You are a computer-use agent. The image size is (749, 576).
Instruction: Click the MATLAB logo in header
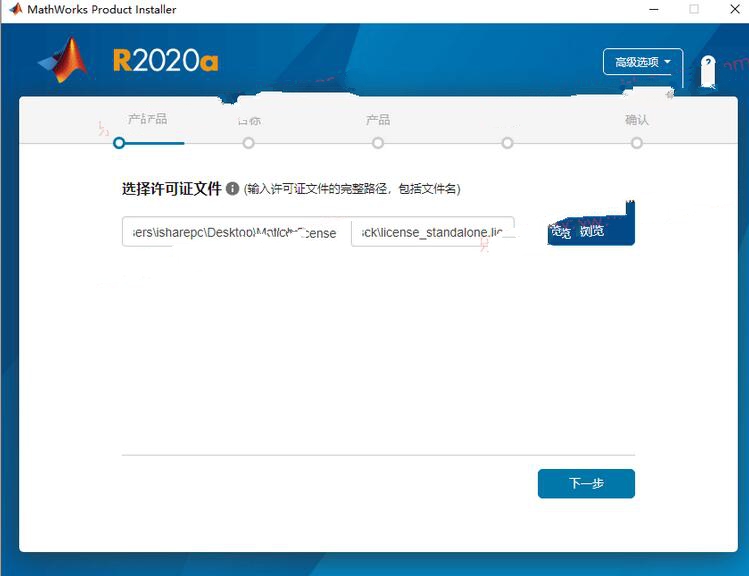click(x=64, y=61)
